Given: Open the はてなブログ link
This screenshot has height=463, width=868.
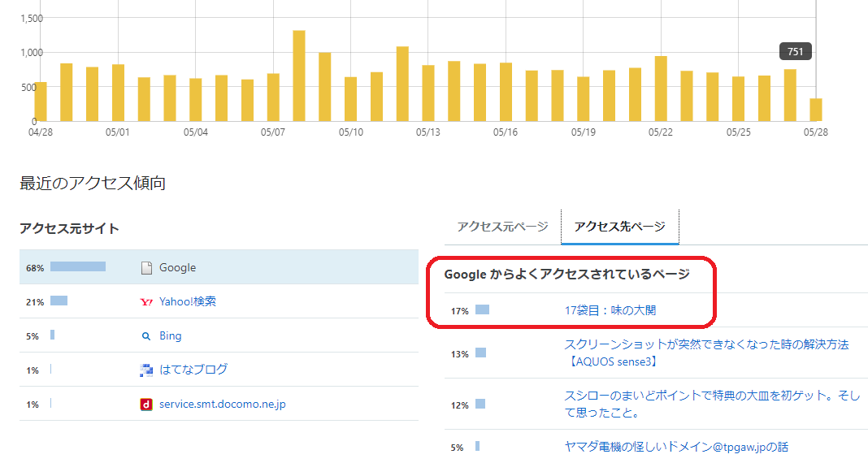Looking at the screenshot, I should (x=193, y=370).
